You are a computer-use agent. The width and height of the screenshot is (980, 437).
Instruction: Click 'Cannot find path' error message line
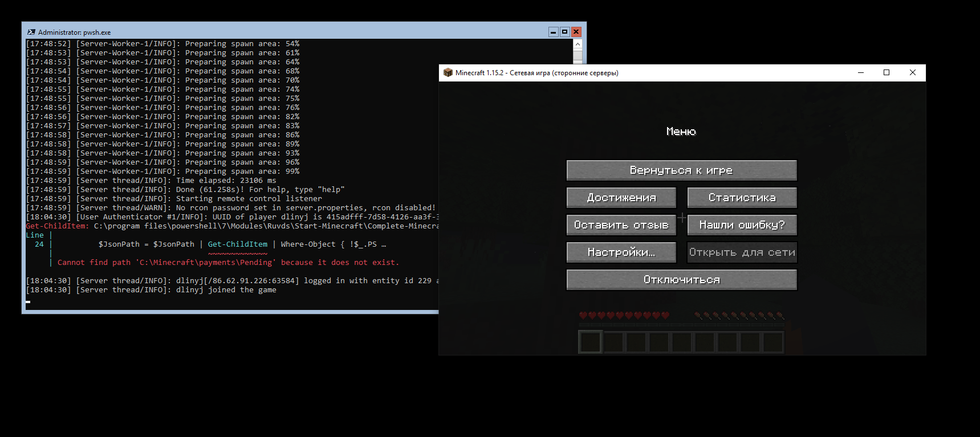tap(228, 263)
